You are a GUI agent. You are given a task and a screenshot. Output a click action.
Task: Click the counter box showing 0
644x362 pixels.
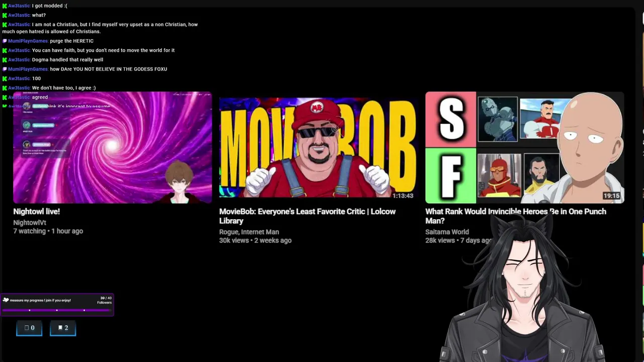pos(29,328)
